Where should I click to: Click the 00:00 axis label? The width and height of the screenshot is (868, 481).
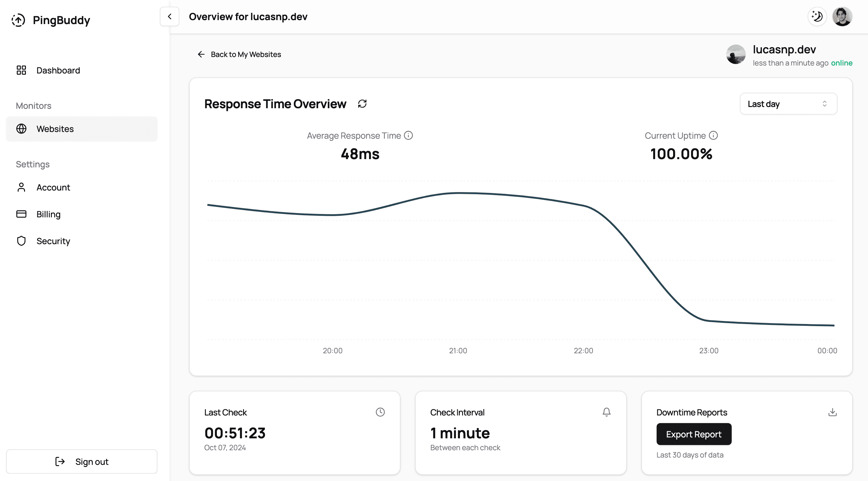point(827,351)
